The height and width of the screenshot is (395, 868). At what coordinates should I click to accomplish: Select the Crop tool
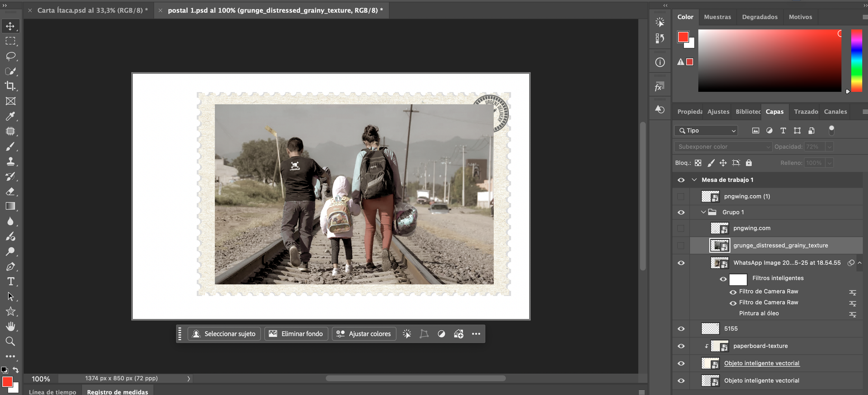pyautogui.click(x=10, y=86)
